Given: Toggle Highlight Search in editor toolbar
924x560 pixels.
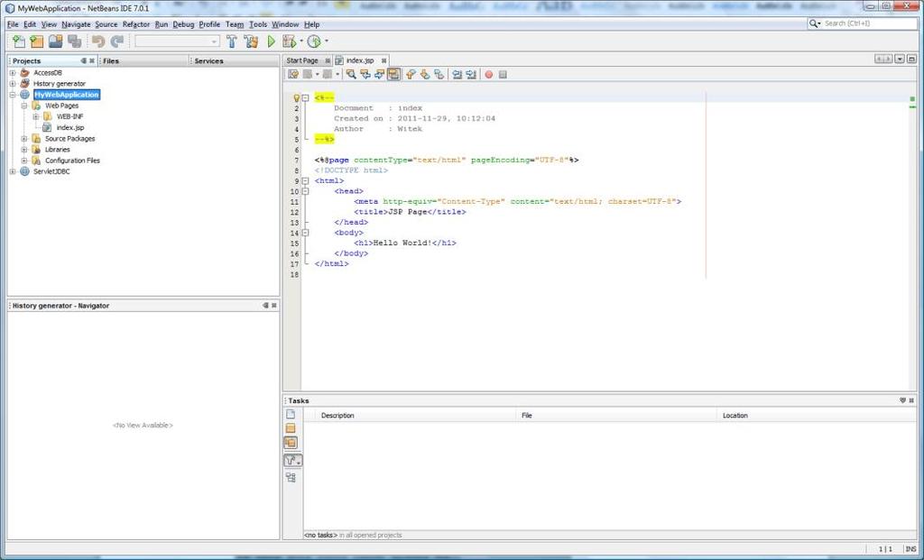Looking at the screenshot, I should coord(393,74).
